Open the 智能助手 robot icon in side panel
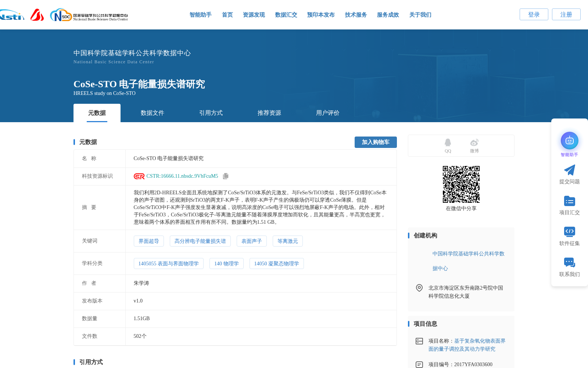This screenshot has width=588, height=368. (x=569, y=141)
